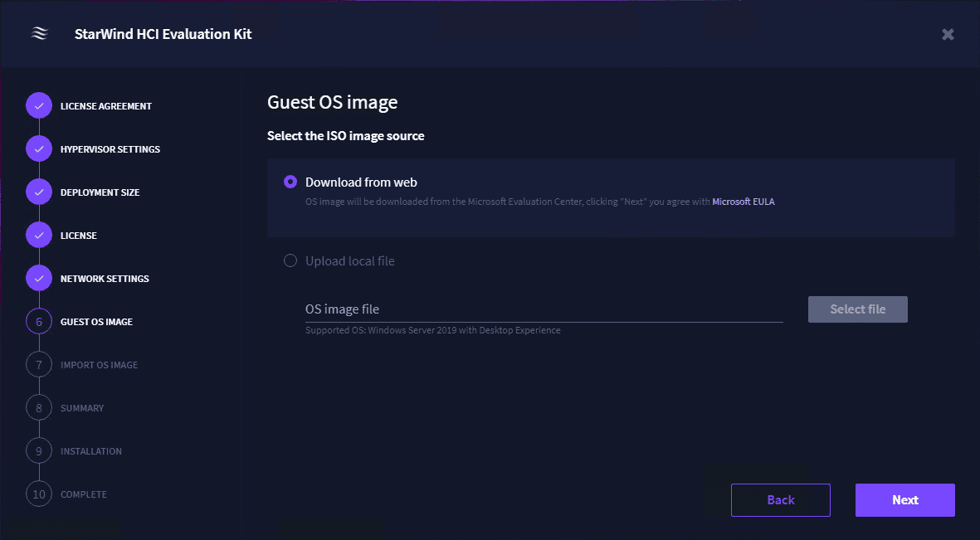Jump to the Complete step label
The height and width of the screenshot is (540, 980).
click(84, 494)
